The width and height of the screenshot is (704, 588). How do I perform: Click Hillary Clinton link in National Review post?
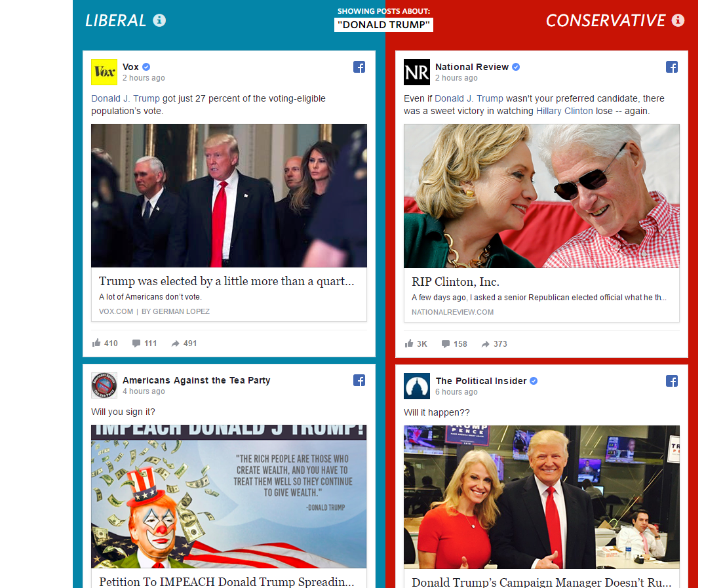[x=564, y=111]
